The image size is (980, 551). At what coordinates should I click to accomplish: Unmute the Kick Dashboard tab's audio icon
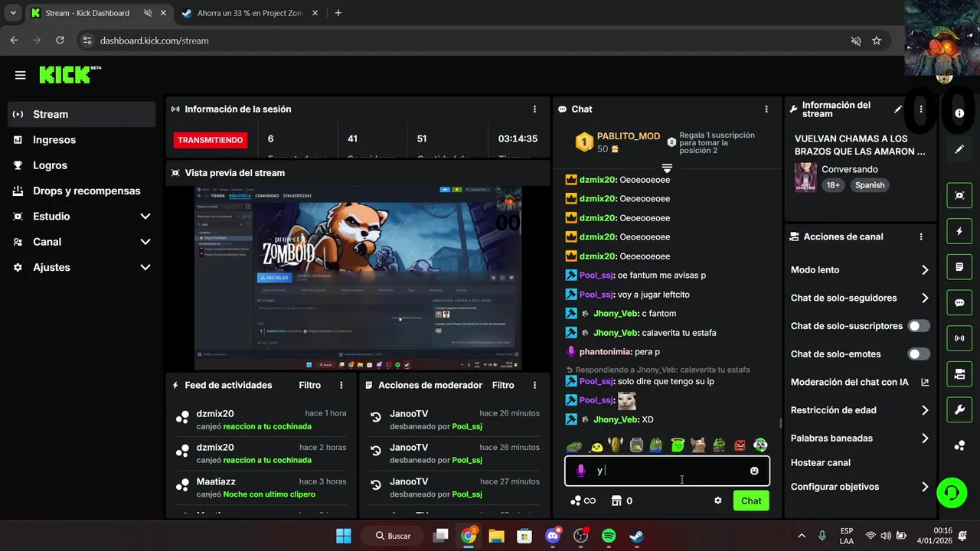click(148, 13)
